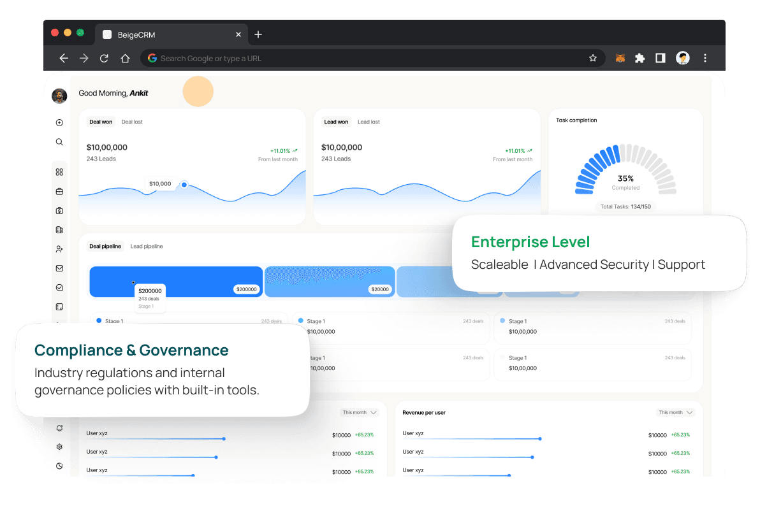Click the dashboard grid icon in sidebar

click(x=59, y=172)
